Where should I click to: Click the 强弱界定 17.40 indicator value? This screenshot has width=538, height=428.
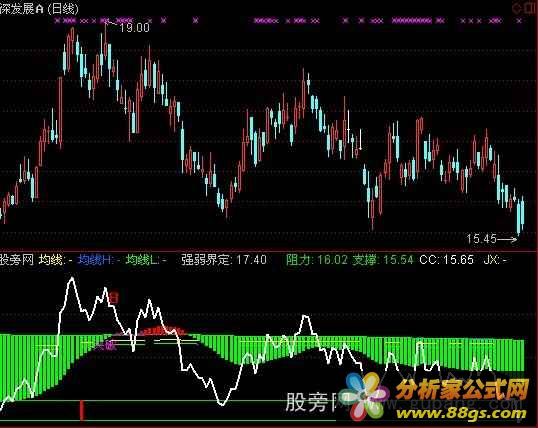point(224,259)
